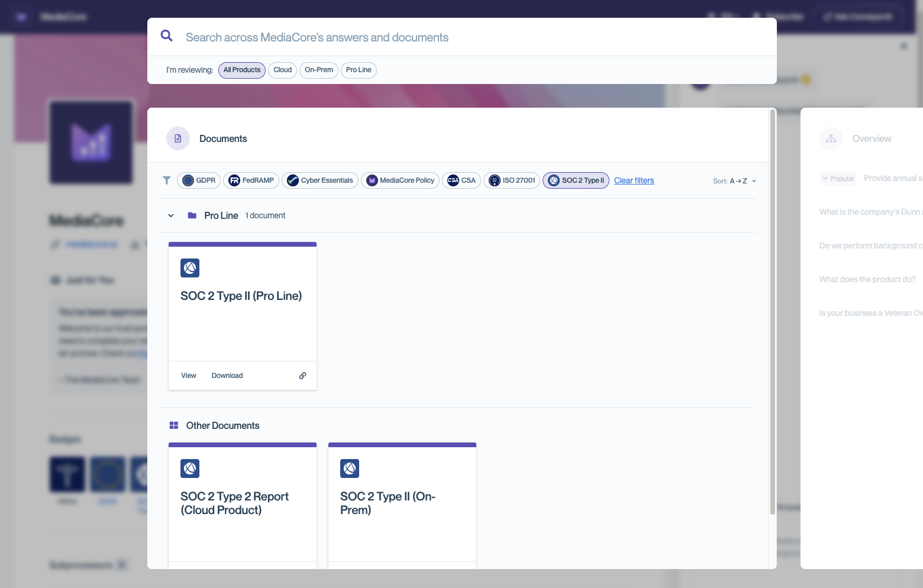Deselect the SOC 2 Type II filter

(x=576, y=180)
